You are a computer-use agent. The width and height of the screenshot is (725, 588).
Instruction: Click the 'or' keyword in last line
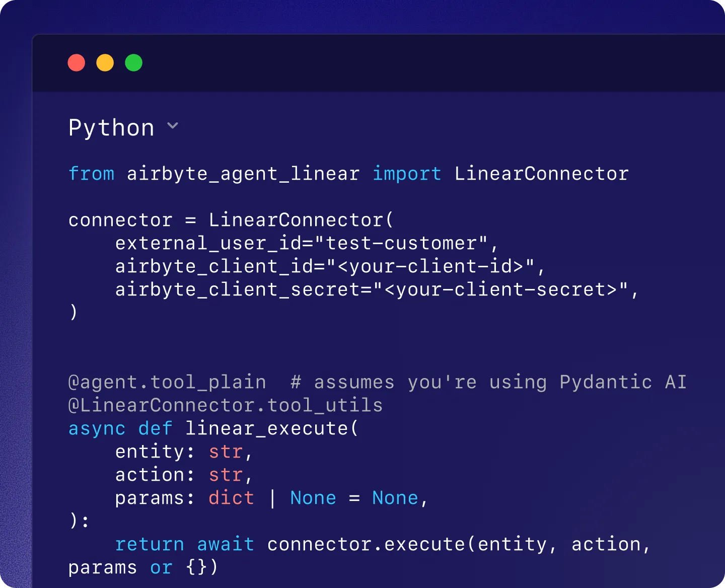tap(161, 567)
